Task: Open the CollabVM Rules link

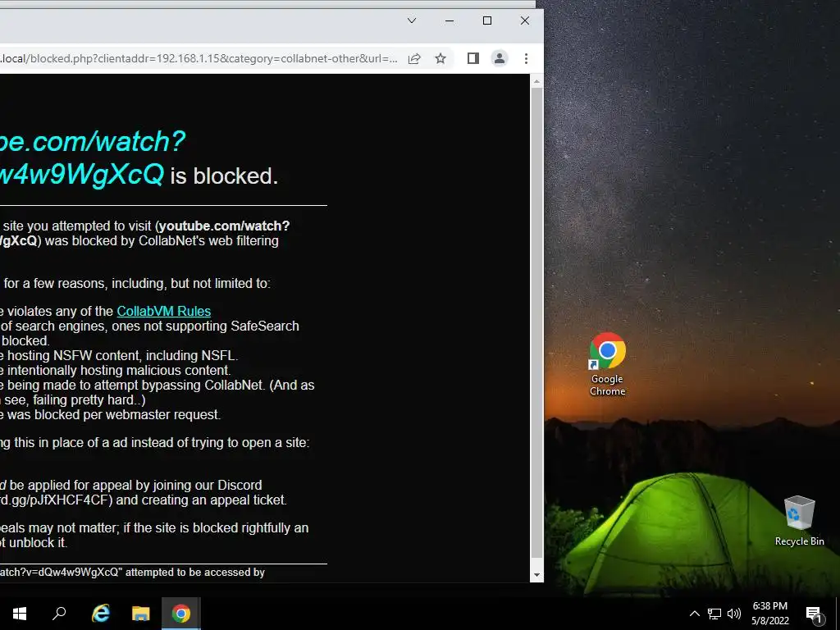Action: point(164,311)
